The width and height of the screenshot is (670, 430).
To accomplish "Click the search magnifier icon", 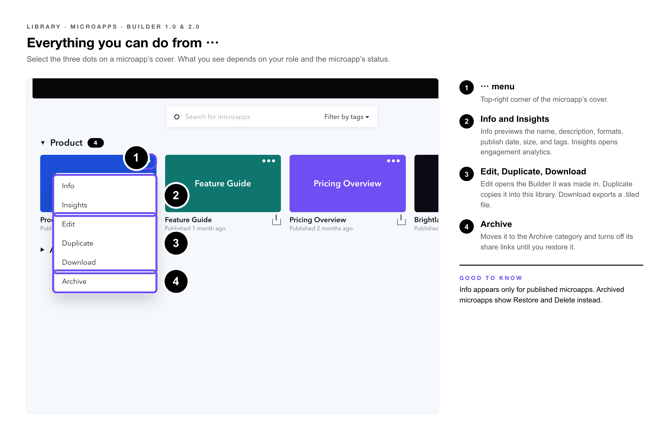I will point(177,117).
